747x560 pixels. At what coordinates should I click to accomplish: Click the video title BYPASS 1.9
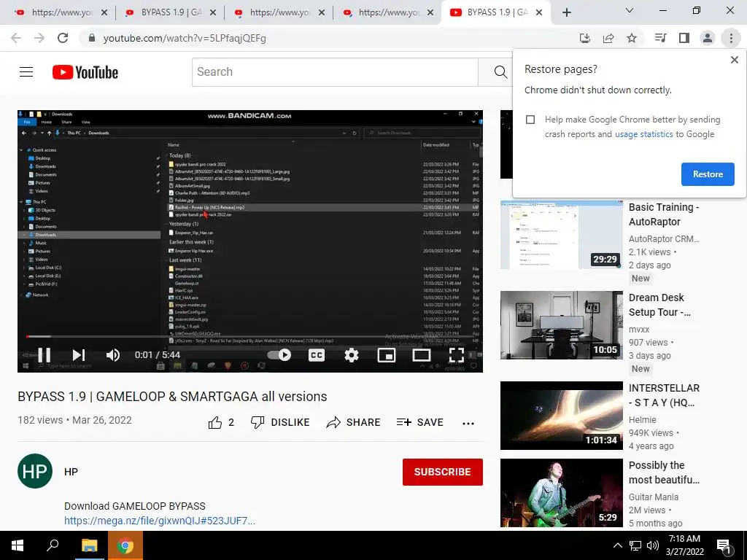click(172, 397)
